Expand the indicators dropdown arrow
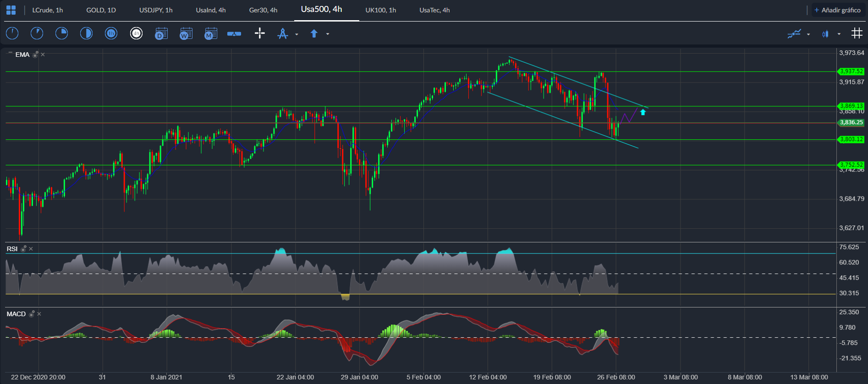The height and width of the screenshot is (384, 868). click(808, 34)
